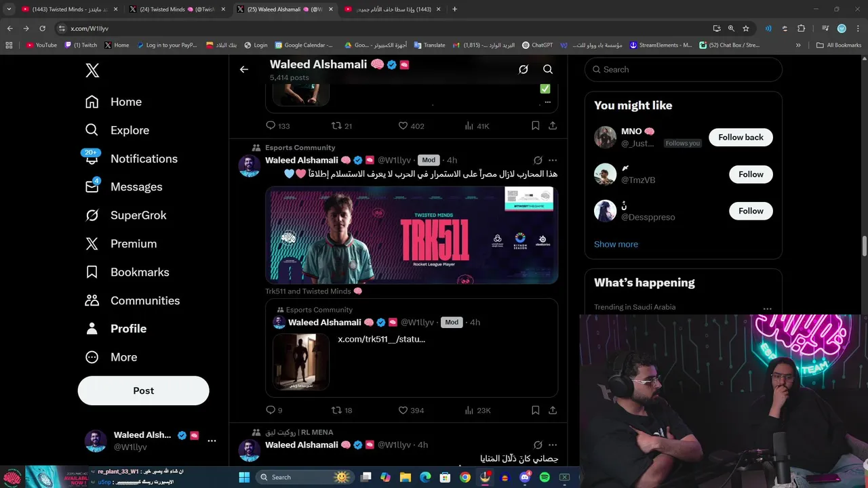Screen dimensions: 868x488
Task: Open the X logo home icon
Action: 92,70
